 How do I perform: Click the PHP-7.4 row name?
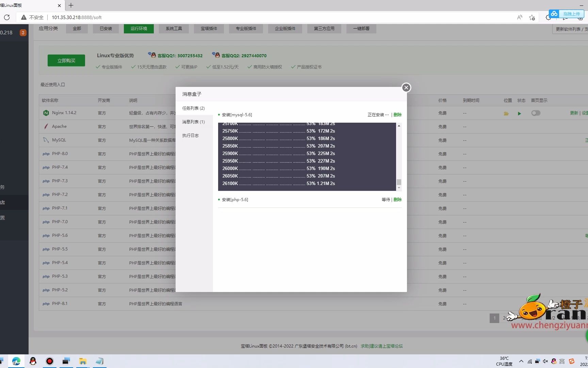pyautogui.click(x=60, y=167)
